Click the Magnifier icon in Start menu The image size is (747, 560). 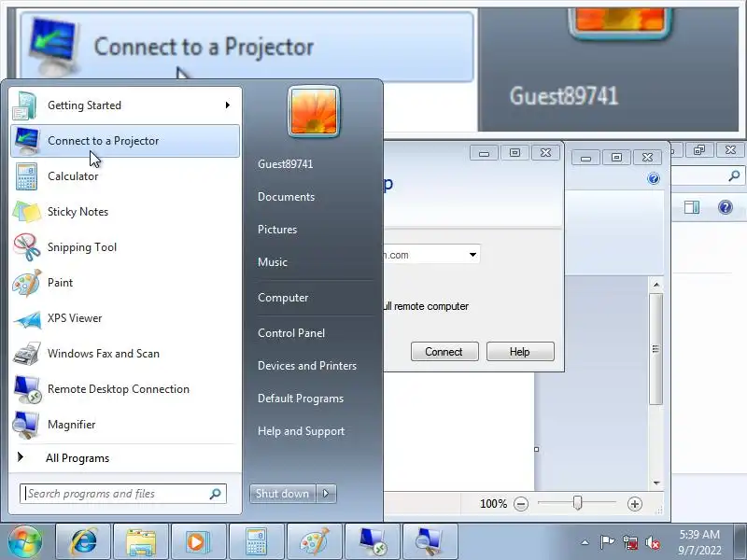[x=26, y=425]
